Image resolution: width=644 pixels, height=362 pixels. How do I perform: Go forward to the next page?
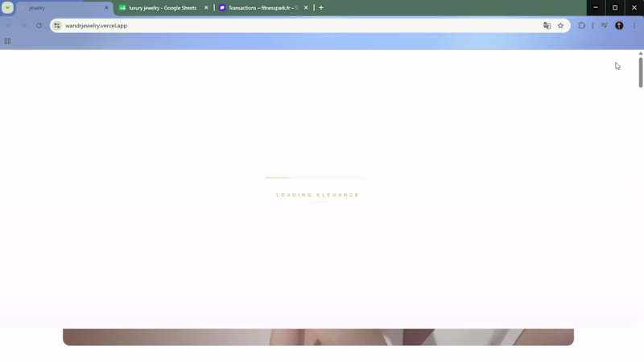(24, 26)
